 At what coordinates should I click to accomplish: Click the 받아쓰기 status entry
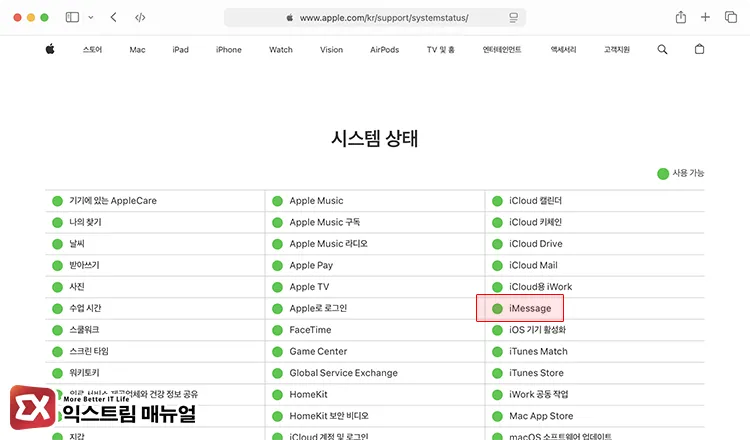[x=84, y=265]
